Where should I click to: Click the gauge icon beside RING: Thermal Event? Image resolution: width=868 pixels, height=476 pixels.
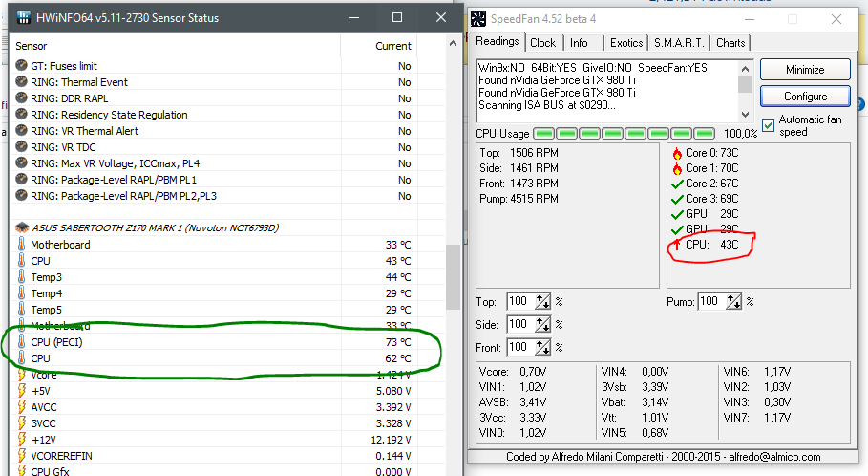click(x=22, y=81)
